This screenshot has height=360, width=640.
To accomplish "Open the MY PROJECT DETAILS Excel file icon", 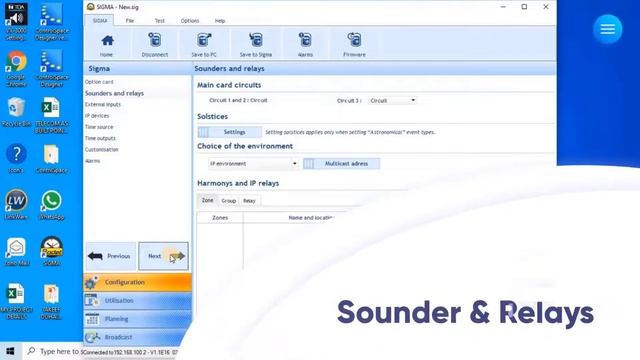I will [16, 301].
